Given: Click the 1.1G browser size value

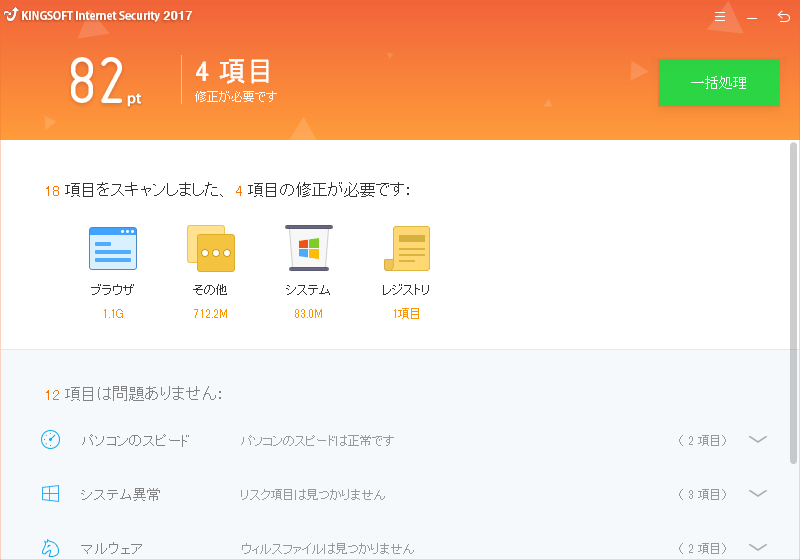Looking at the screenshot, I should [113, 314].
